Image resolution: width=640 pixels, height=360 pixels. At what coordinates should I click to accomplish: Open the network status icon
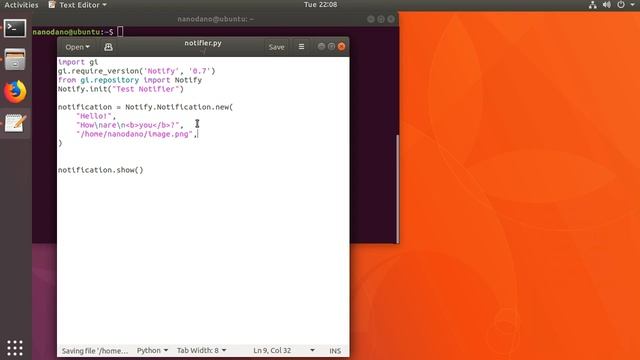pos(593,5)
